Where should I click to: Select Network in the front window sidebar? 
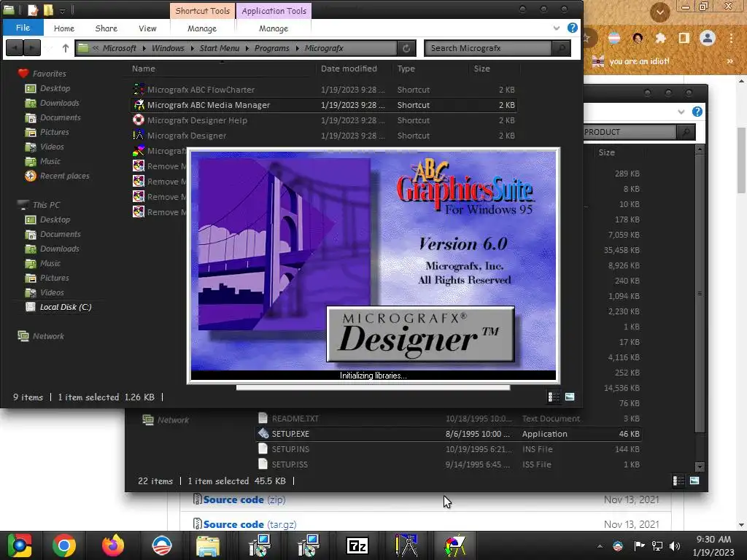(48, 336)
